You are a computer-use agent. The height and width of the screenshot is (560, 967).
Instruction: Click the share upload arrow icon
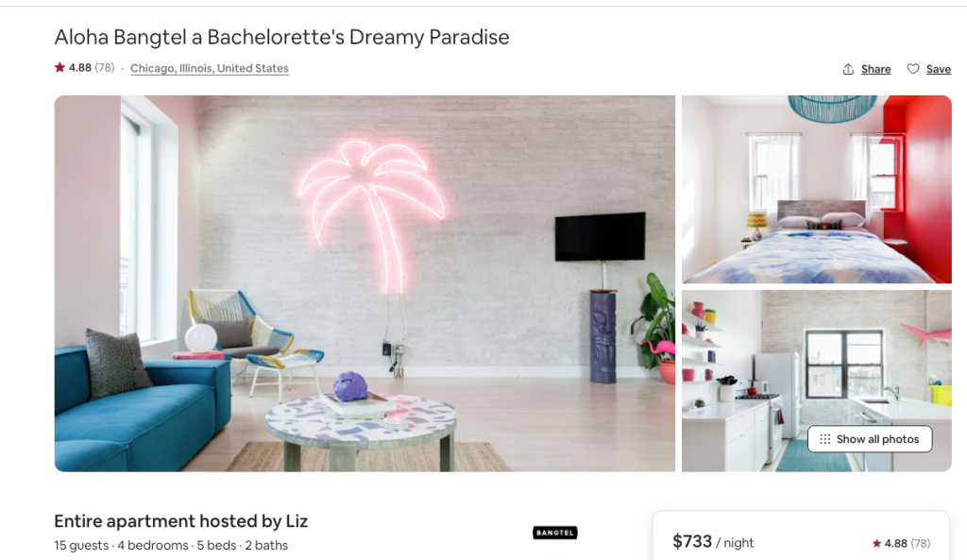click(848, 69)
